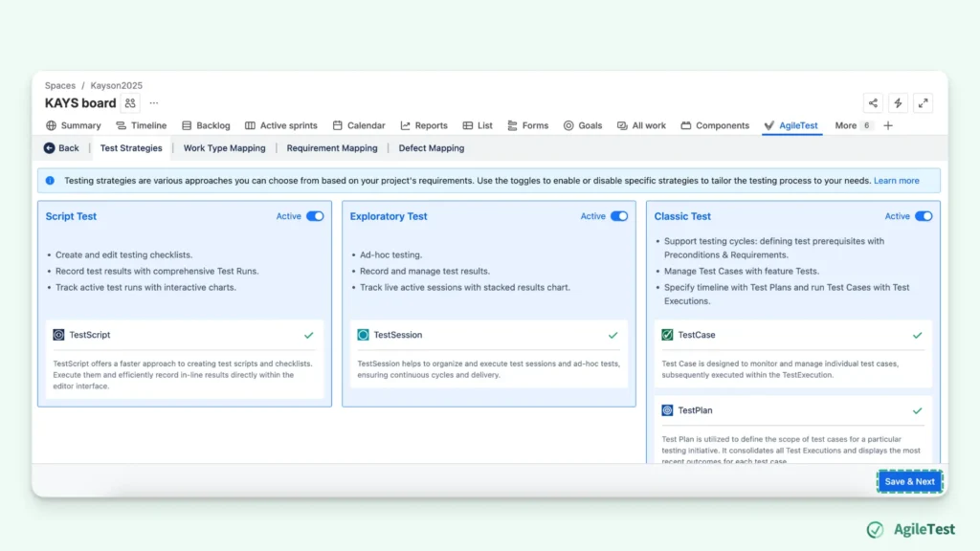Click the checkmark next to TestCase
Screen dimensions: 980x551
coord(917,336)
